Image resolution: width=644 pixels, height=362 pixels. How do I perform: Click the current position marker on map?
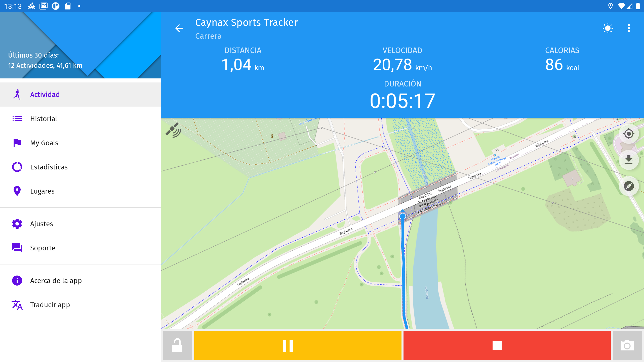pyautogui.click(x=403, y=216)
